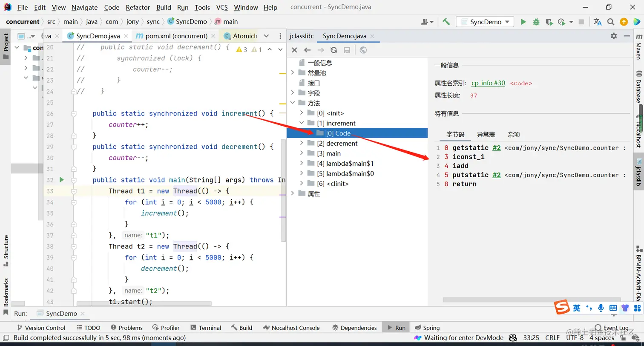Open the Dependencies tool window button

(x=354, y=328)
